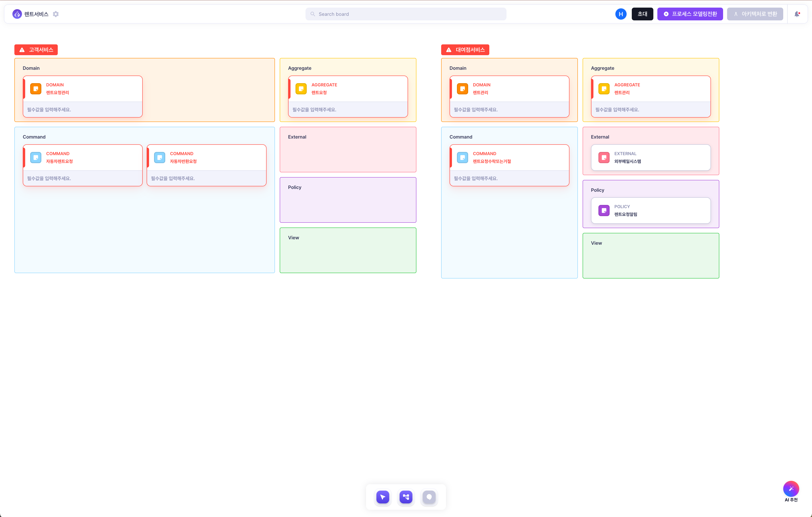This screenshot has height=517, width=812.
Task: Select the pointer cursor tool
Action: 383,497
